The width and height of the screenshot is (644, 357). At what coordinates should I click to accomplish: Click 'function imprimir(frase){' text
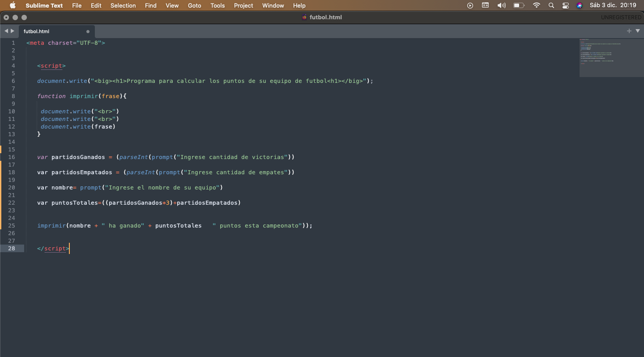82,96
